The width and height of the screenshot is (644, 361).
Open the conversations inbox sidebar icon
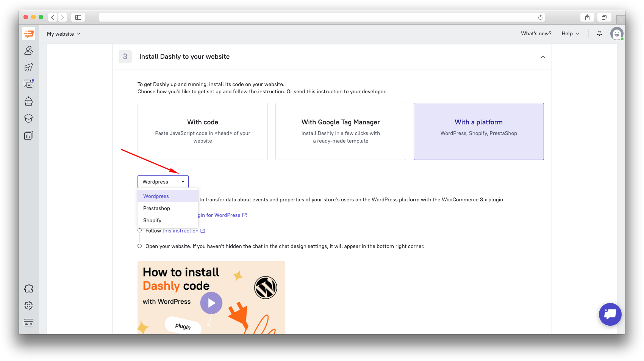point(28,84)
